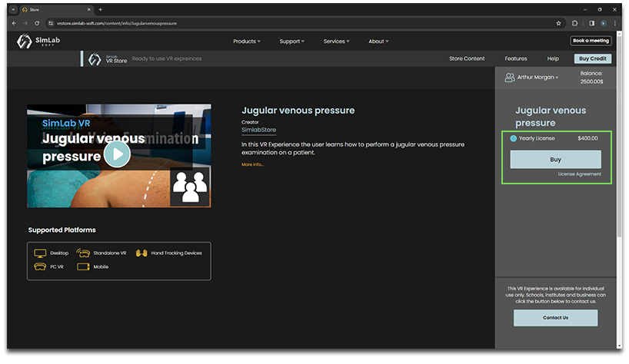
Task: Bookmark this page with the star icon
Action: (x=558, y=23)
